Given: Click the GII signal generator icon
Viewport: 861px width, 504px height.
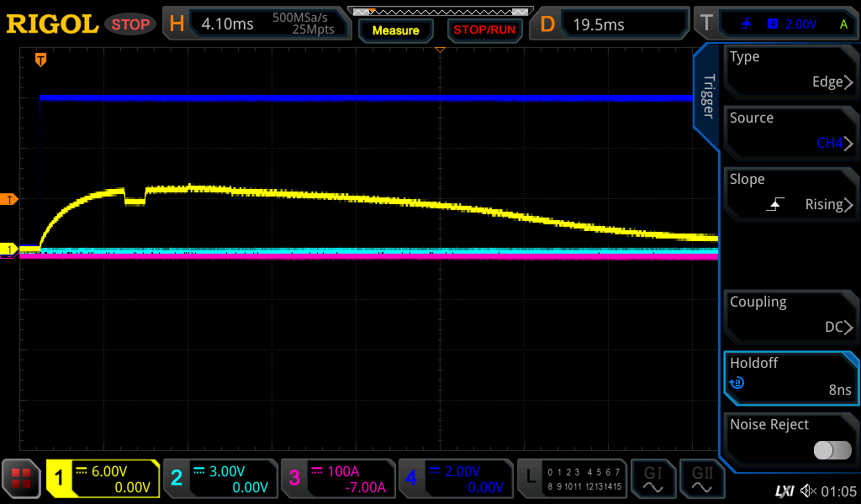Looking at the screenshot, I should 701,479.
